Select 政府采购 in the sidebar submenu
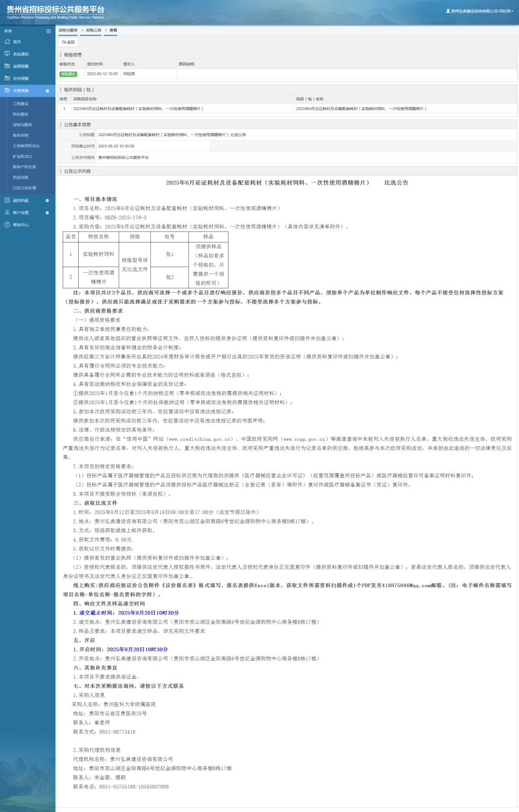Image resolution: width=519 pixels, height=812 pixels. [x=20, y=135]
